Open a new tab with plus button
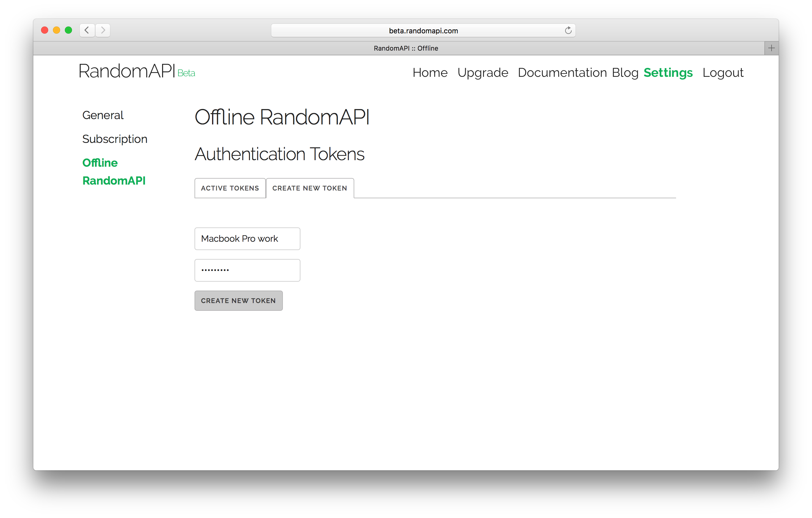This screenshot has height=518, width=812. (771, 48)
